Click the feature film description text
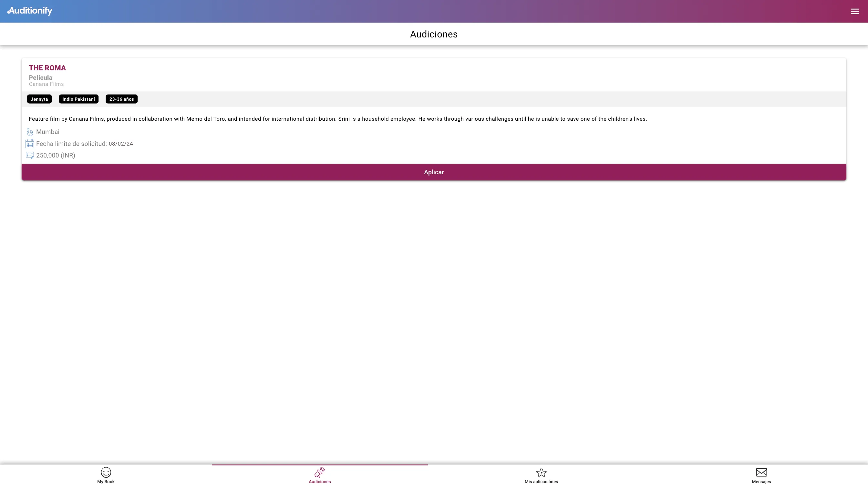 338,119
